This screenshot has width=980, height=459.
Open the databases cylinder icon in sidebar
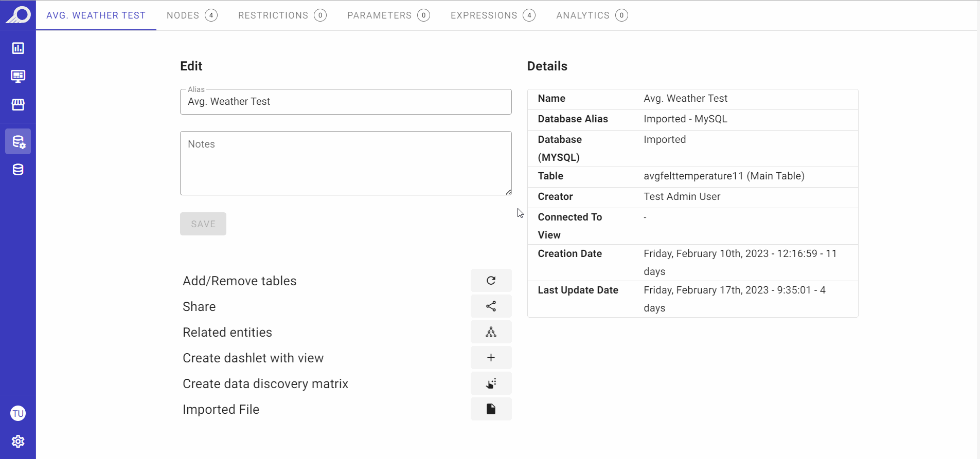point(18,170)
